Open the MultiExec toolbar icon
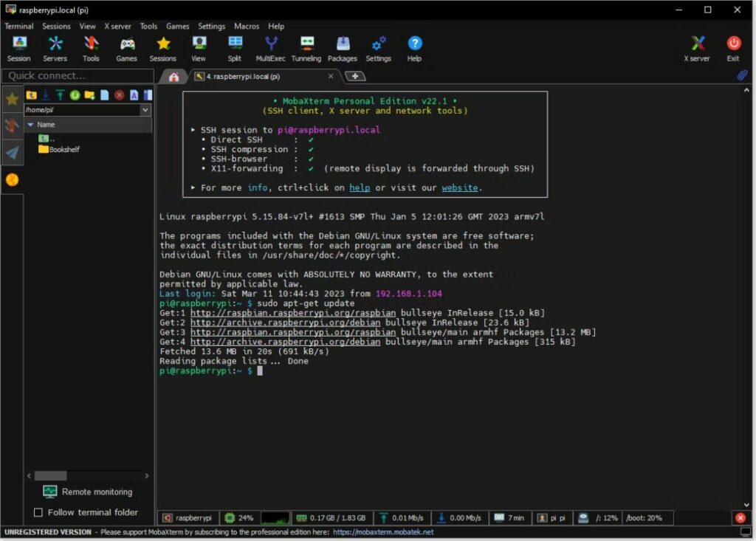The image size is (756, 541). (270, 49)
